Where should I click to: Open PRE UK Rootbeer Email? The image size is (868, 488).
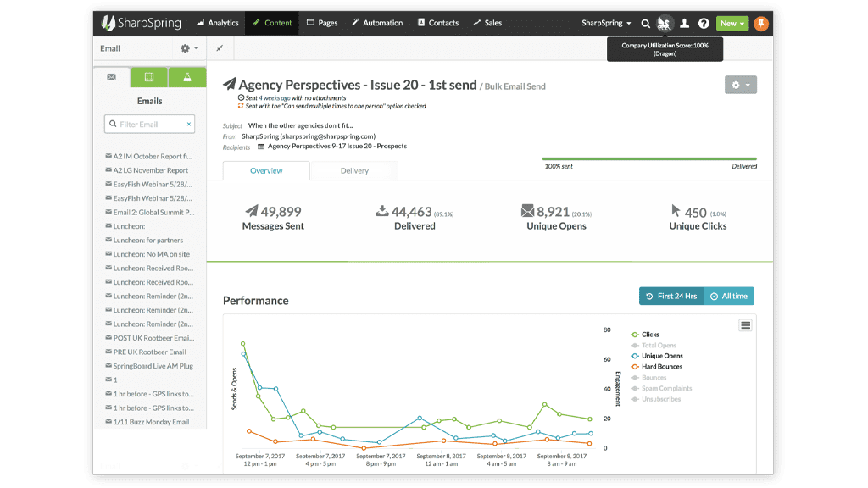pos(146,352)
